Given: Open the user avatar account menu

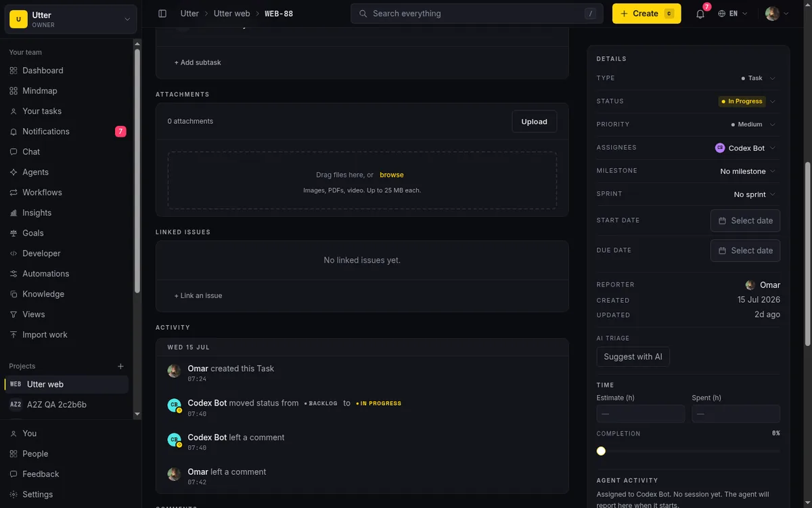Looking at the screenshot, I should click(x=777, y=14).
